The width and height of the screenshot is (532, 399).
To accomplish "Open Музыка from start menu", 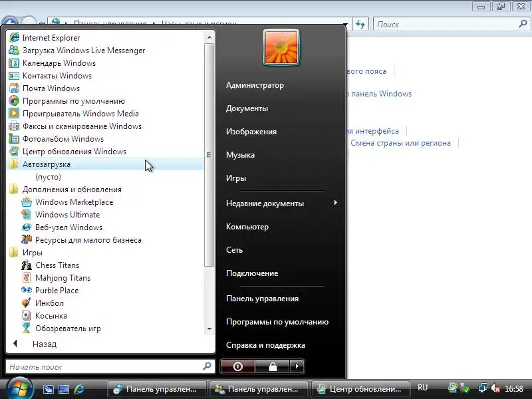I will 240,155.
